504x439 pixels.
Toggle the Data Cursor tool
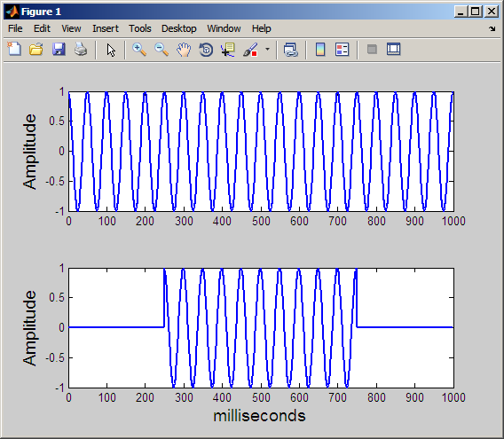click(x=228, y=50)
